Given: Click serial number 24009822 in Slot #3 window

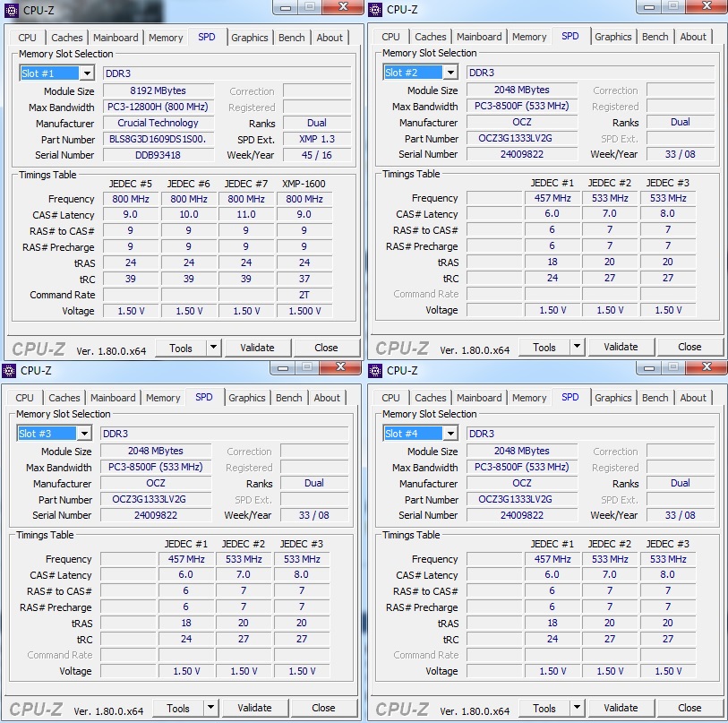Looking at the screenshot, I should point(156,515).
